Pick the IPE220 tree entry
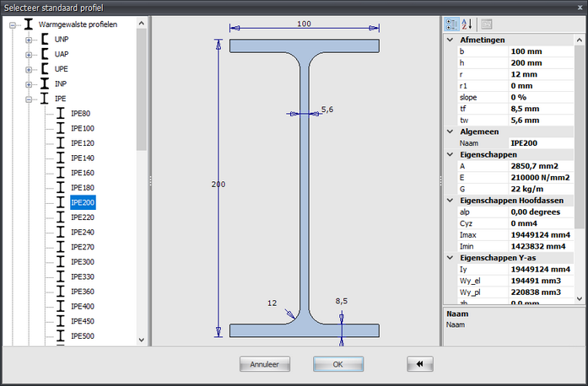This screenshot has width=588, height=386. (x=83, y=217)
